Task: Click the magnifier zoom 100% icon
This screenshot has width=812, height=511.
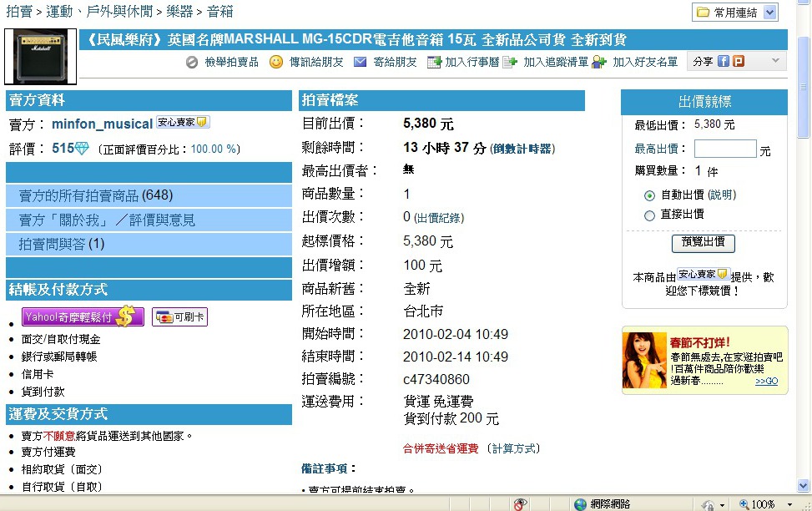Action: pos(744,503)
